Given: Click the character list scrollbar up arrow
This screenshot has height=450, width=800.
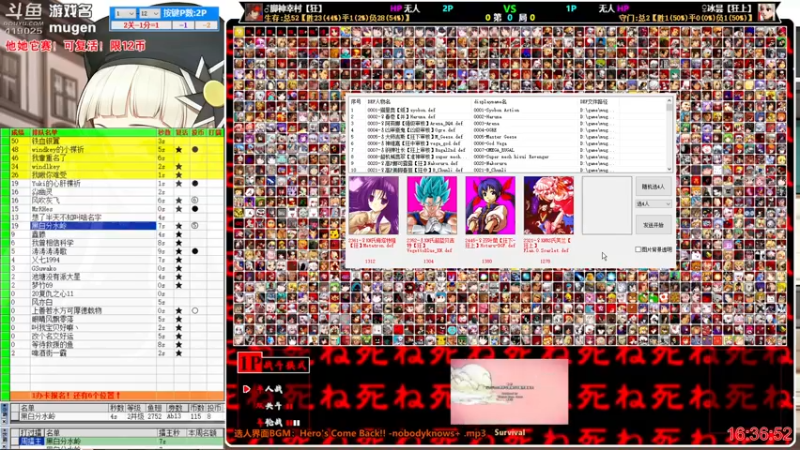Looking at the screenshot, I should point(669,101).
